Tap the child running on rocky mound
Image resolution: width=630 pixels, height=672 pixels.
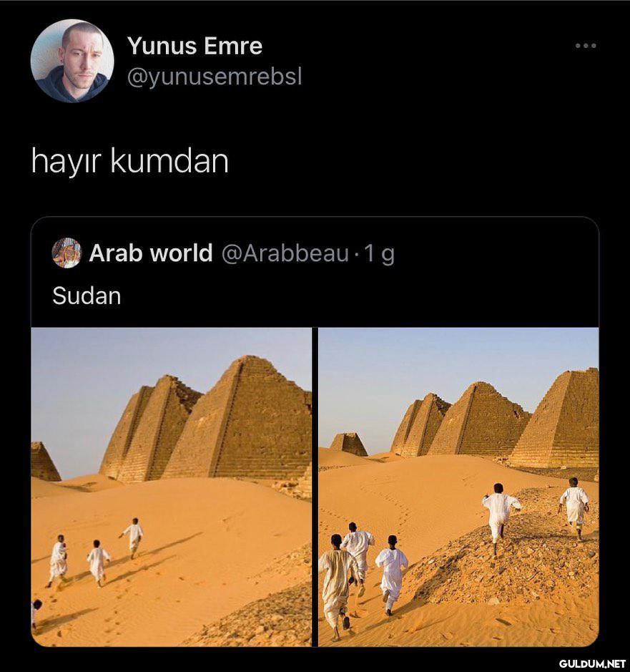pos(499,520)
